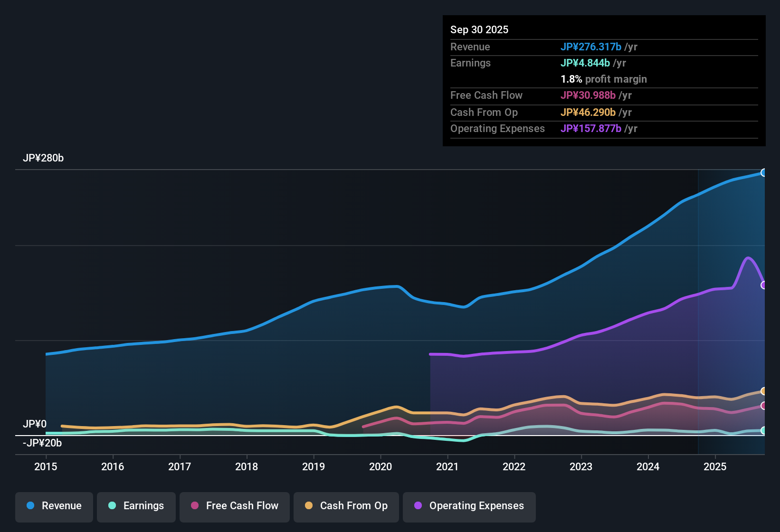This screenshot has width=780, height=532.
Task: Select the orange Cash From Op legend icon
Action: 309,506
